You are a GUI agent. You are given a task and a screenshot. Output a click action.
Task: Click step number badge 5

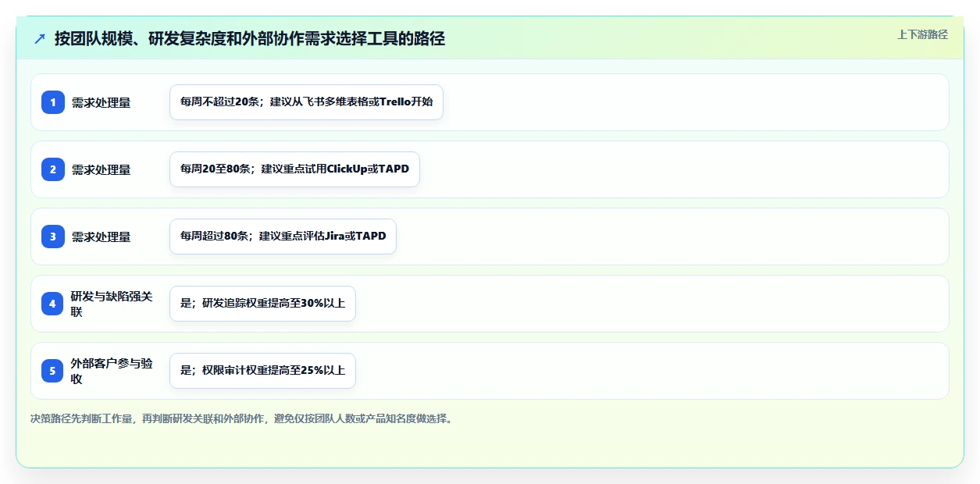[53, 371]
